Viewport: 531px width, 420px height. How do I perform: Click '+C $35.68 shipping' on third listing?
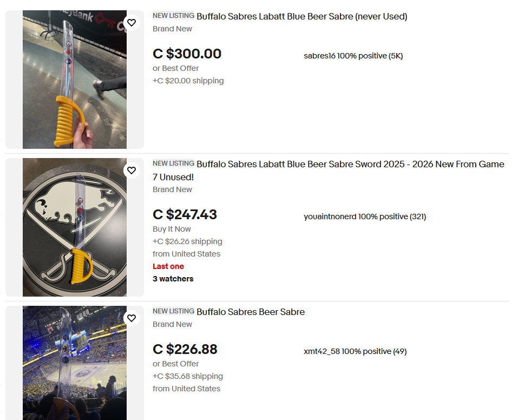[188, 376]
